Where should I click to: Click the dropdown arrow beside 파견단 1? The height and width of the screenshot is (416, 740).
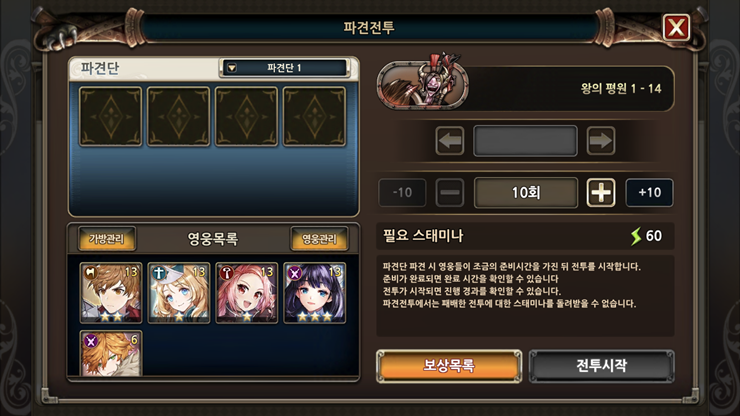click(x=232, y=68)
